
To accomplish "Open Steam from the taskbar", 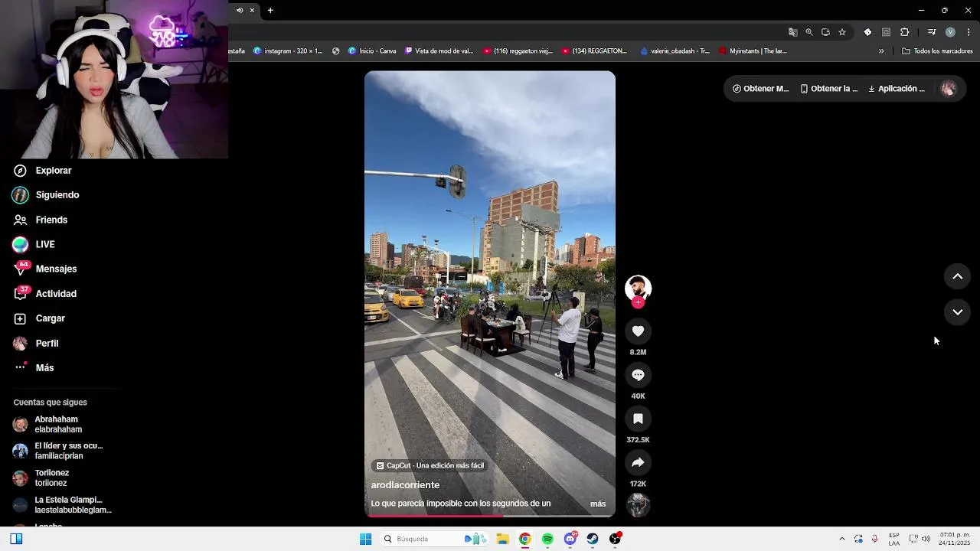I will click(593, 539).
